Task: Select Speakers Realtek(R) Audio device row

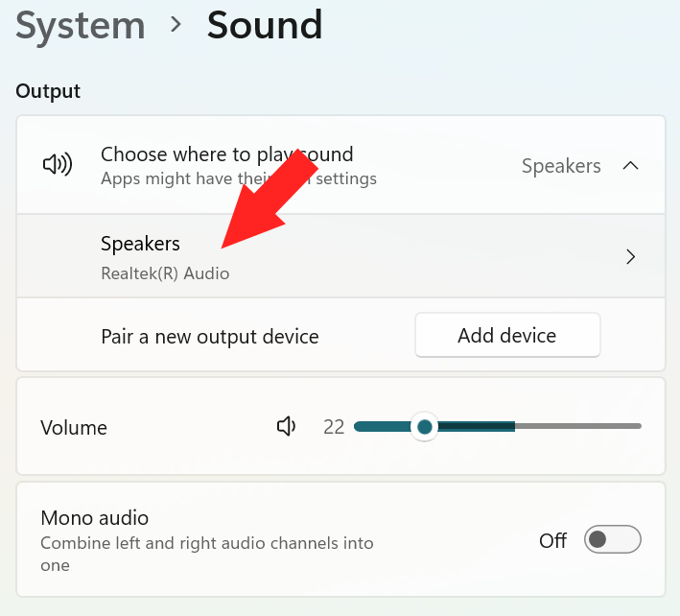Action: click(340, 256)
